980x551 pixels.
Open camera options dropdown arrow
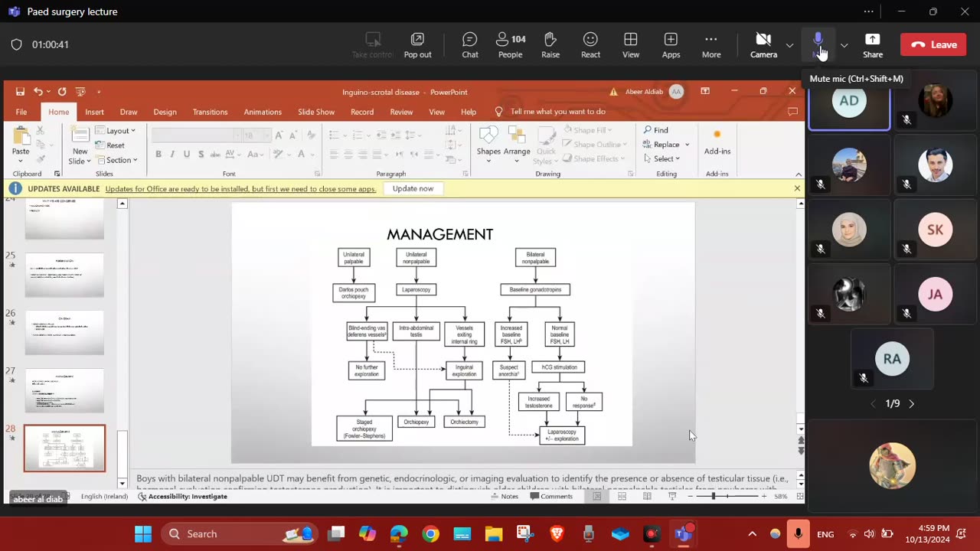[x=789, y=45]
